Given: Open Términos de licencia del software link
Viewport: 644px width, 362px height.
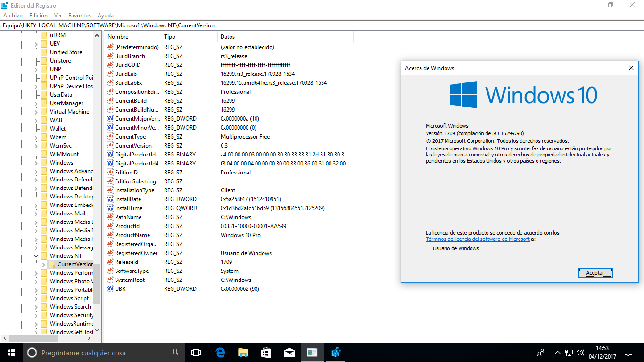Looking at the screenshot, I should click(x=478, y=239).
